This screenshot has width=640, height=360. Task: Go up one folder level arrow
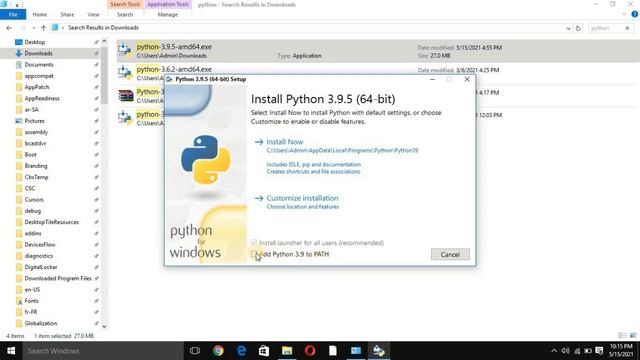[x=43, y=28]
